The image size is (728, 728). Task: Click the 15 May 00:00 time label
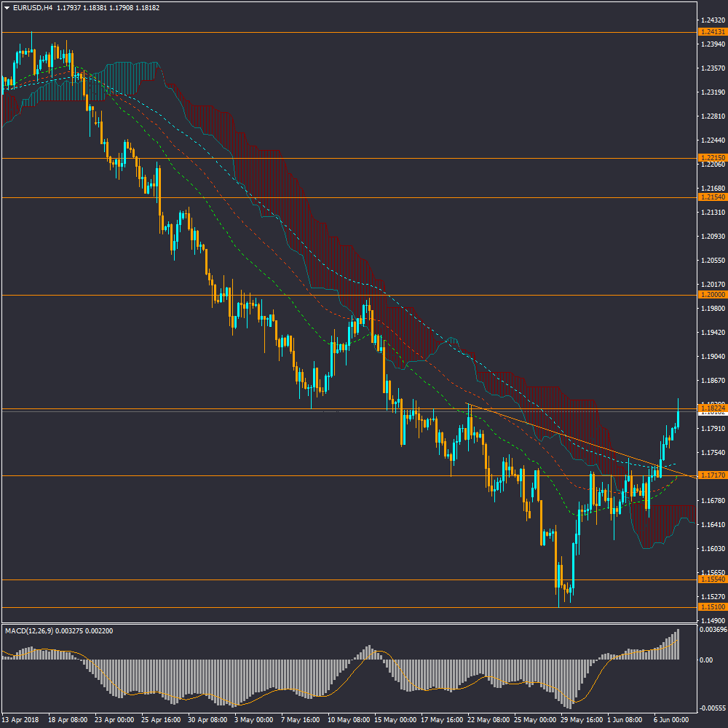(397, 719)
